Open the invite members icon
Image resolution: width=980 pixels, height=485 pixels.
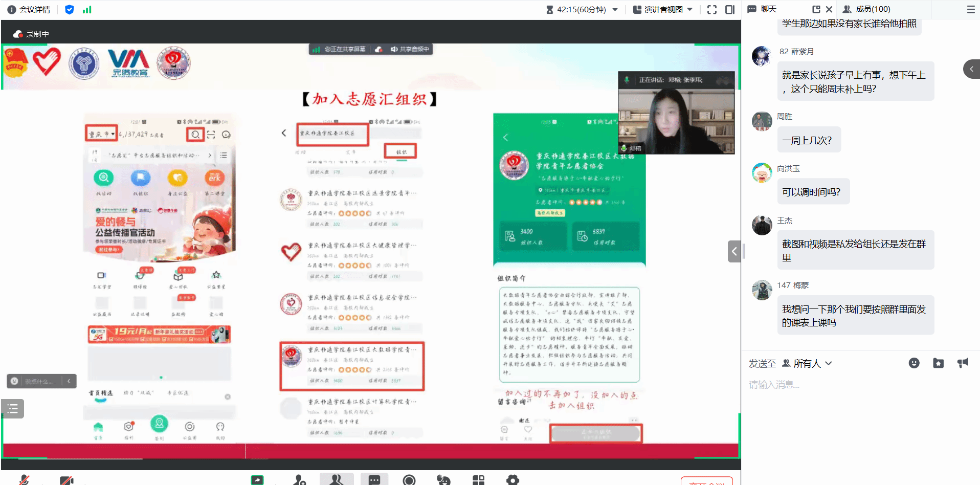300,480
